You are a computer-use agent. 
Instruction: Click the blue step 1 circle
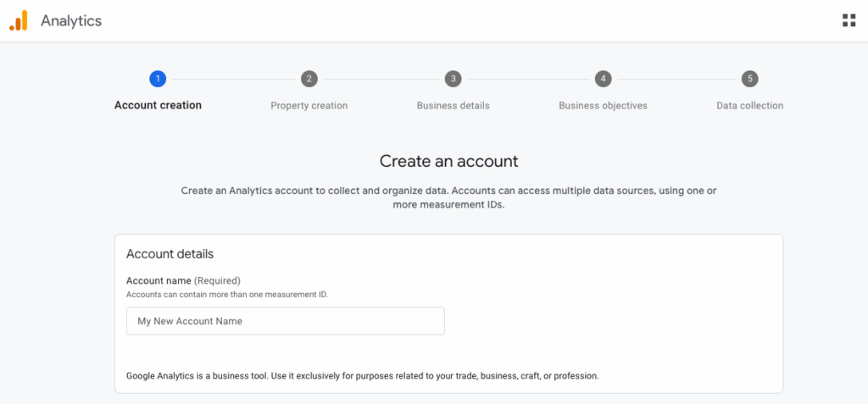tap(158, 79)
